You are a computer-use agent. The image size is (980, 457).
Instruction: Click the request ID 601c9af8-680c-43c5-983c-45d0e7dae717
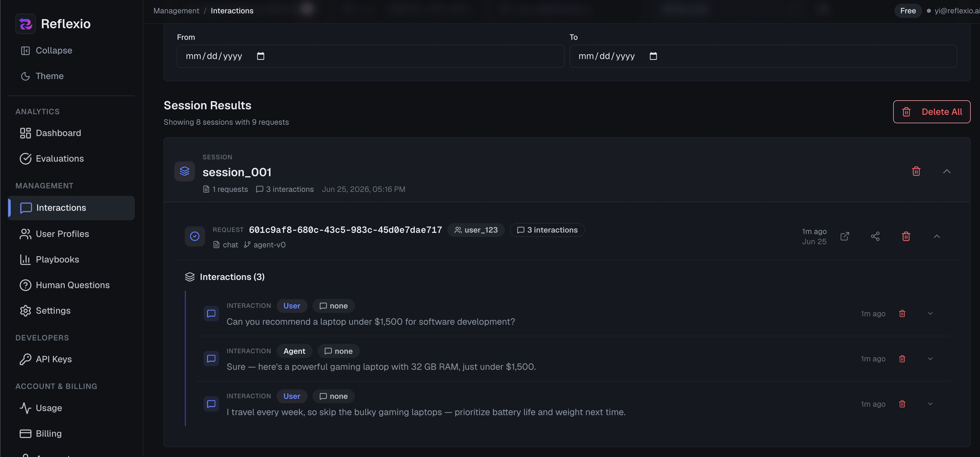pos(345,230)
